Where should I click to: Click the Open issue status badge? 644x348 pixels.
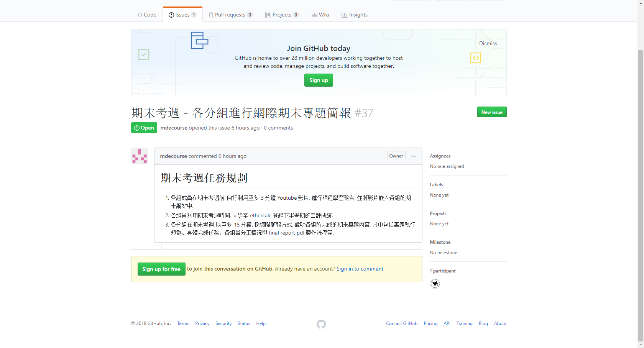click(x=144, y=128)
